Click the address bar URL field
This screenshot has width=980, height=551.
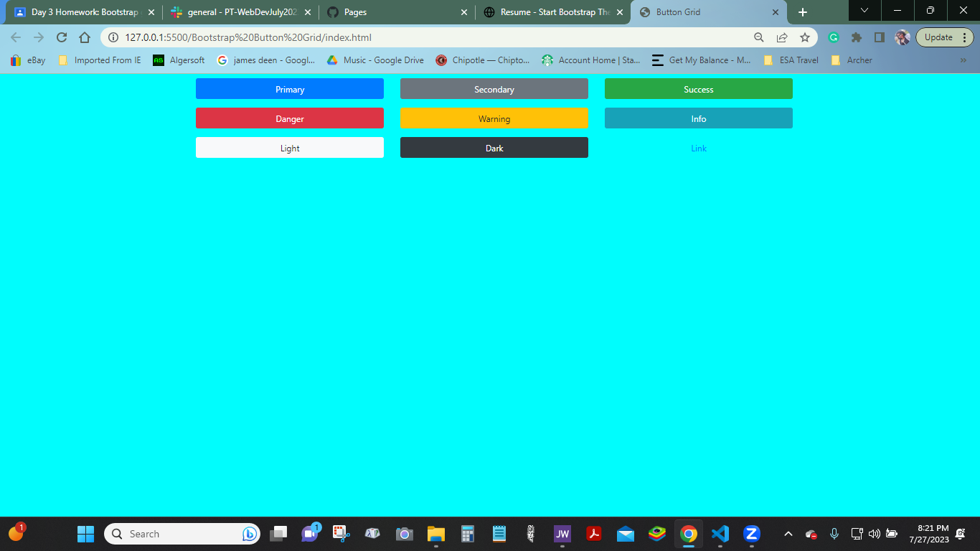point(430,37)
